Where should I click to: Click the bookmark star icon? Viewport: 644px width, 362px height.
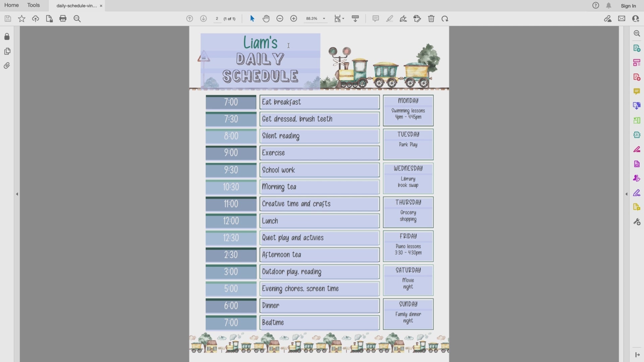pos(21,19)
